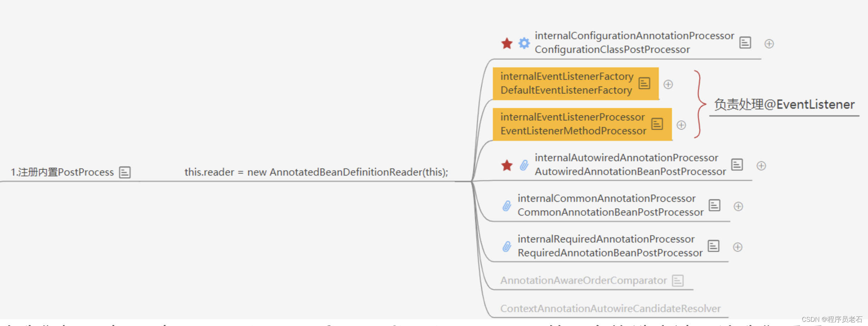
Task: Select AutowiredAnnotationBeanPostProcessor topic text
Action: [x=630, y=165]
